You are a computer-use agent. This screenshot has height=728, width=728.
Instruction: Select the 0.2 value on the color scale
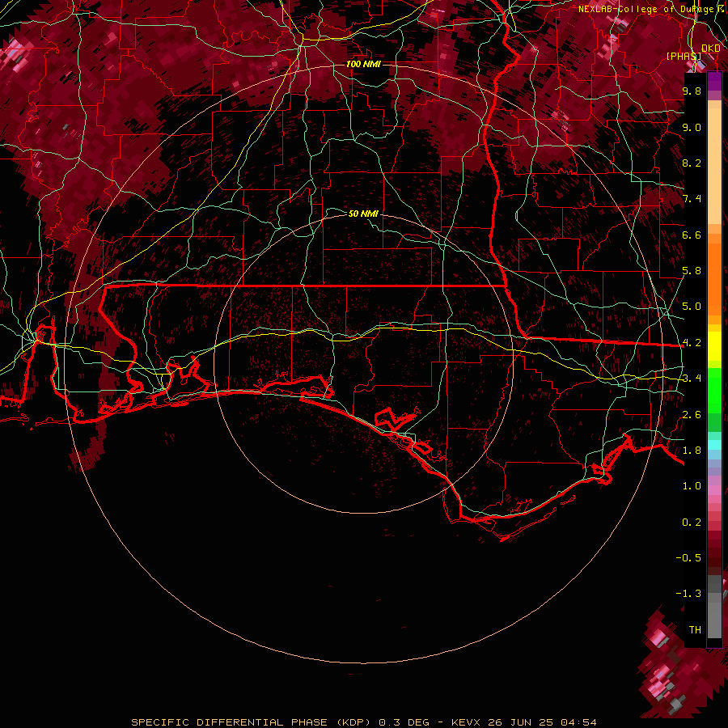[692, 523]
